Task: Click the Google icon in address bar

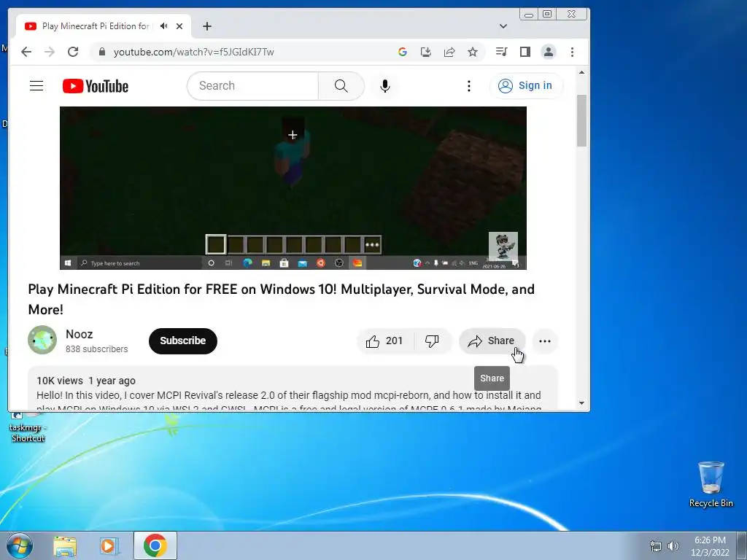Action: click(403, 52)
